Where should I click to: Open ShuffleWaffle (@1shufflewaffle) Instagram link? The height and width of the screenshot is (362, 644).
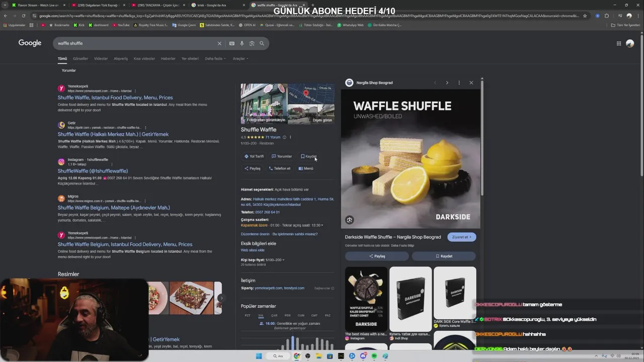[x=93, y=171]
